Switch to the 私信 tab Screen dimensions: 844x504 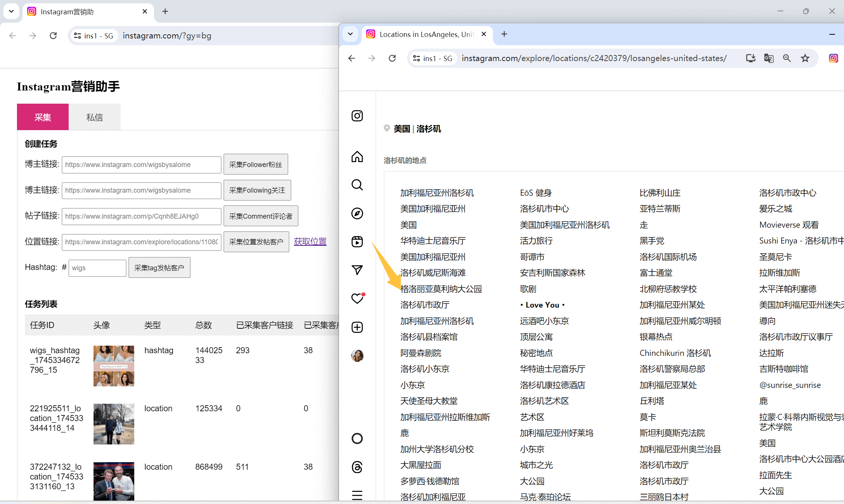(x=95, y=117)
